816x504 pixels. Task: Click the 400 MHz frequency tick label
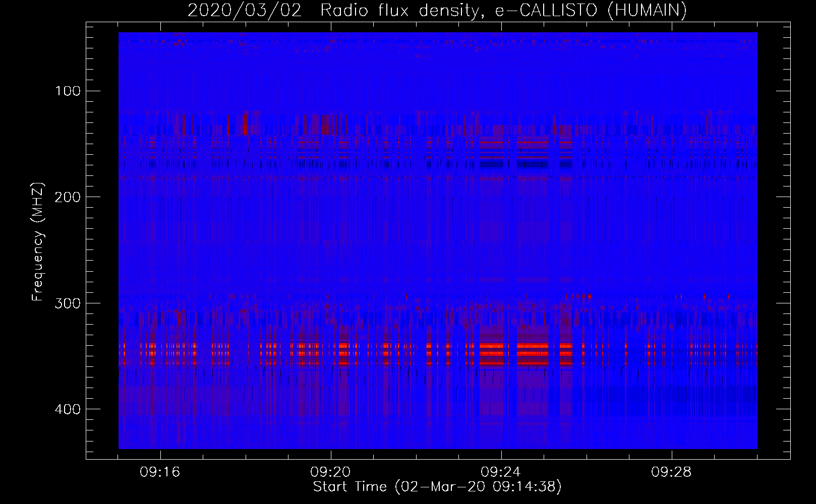[68, 409]
